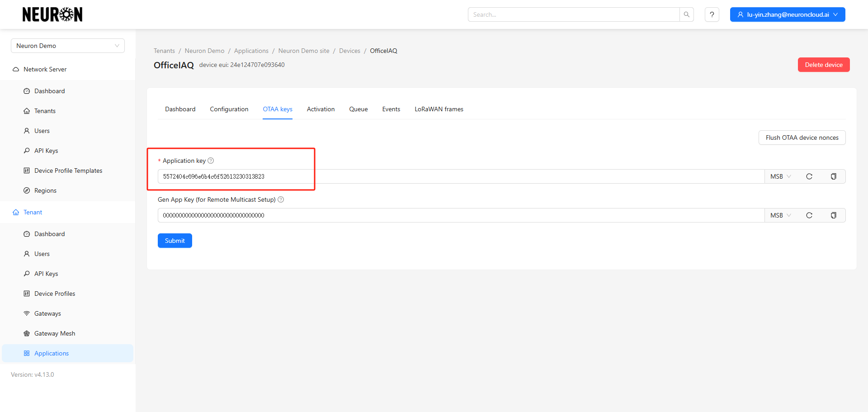Switch to the Configuration tab
Viewport: 868px width, 412px height.
(229, 109)
